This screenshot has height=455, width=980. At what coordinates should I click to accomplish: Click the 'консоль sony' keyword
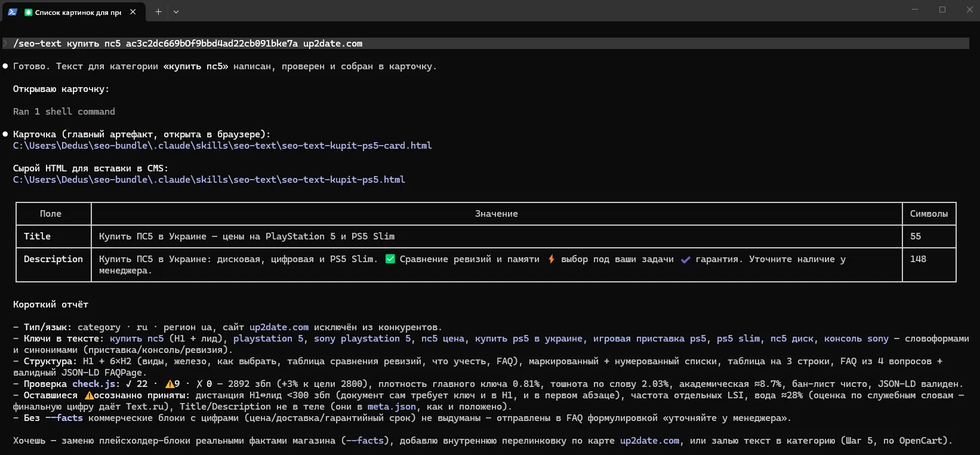coord(856,339)
